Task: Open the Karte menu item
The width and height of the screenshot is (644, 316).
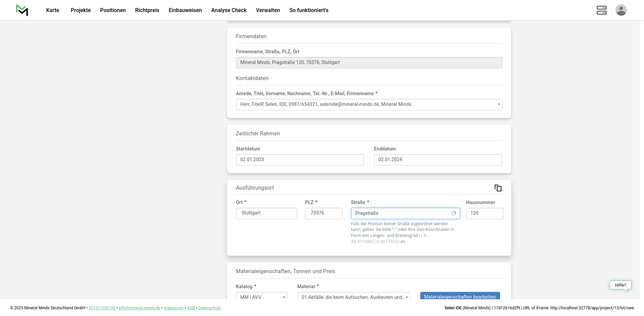Action: (53, 10)
